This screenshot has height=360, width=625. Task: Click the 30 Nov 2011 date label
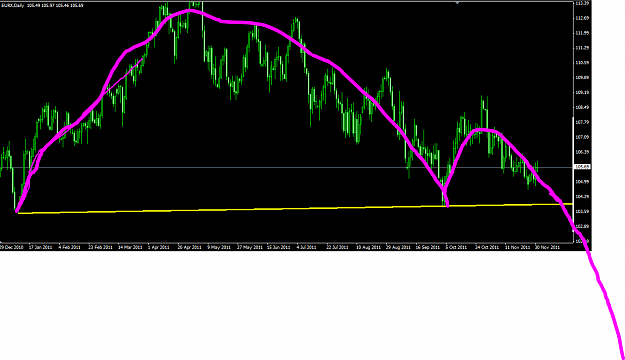pos(547,247)
